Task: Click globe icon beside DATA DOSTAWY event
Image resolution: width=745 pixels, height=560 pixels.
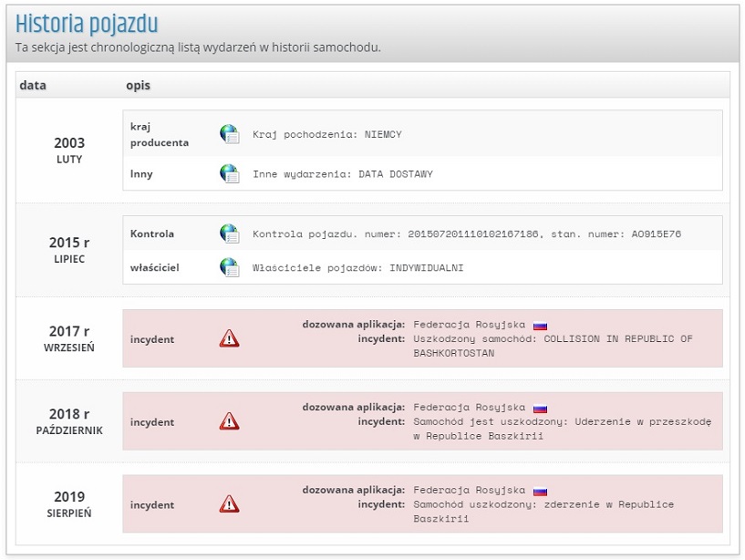Action: 229,173
